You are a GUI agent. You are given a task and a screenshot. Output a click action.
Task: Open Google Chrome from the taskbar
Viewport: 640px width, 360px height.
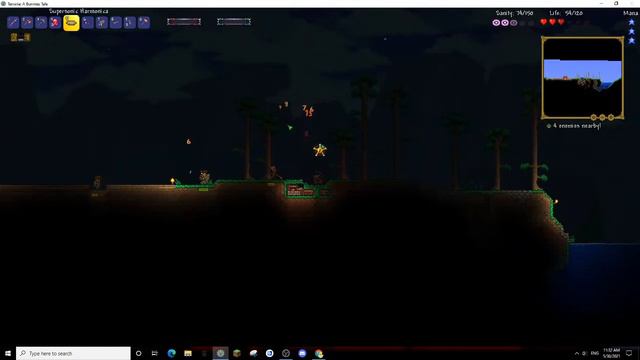(319, 353)
